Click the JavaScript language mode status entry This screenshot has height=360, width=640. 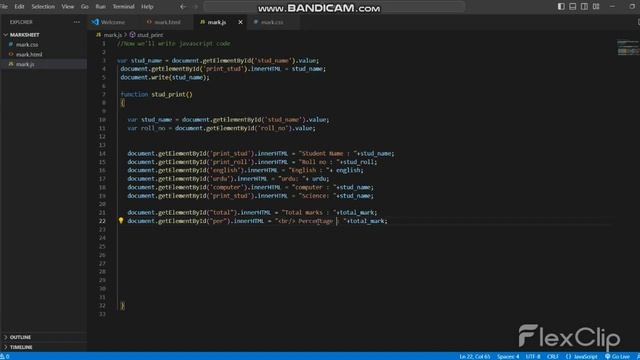(x=581, y=356)
